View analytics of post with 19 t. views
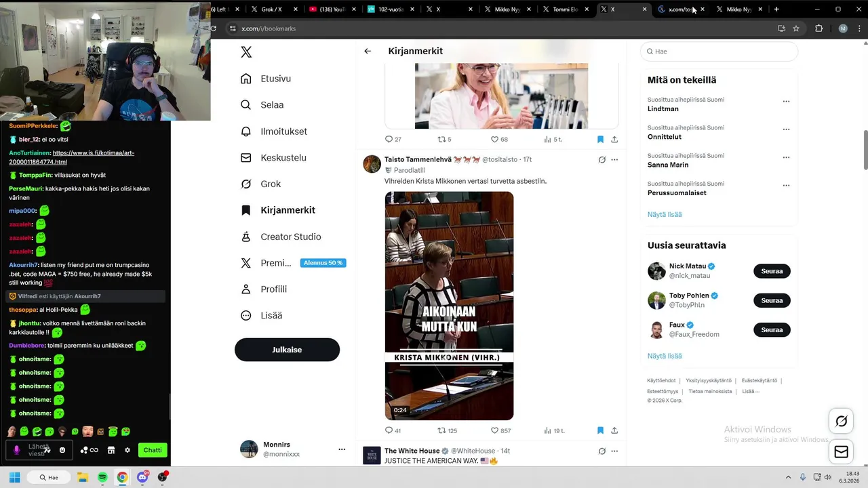The width and height of the screenshot is (868, 488). click(x=554, y=430)
